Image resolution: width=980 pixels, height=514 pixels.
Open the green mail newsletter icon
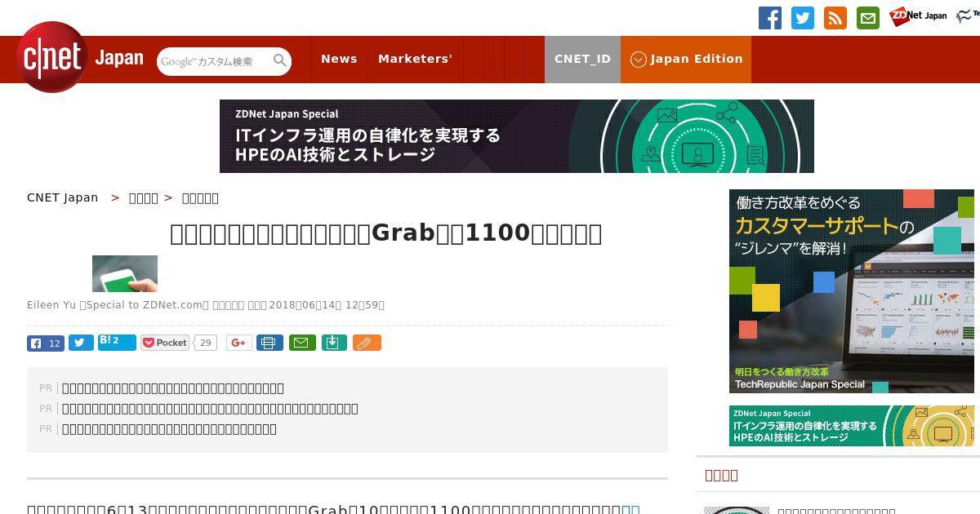click(x=868, y=18)
